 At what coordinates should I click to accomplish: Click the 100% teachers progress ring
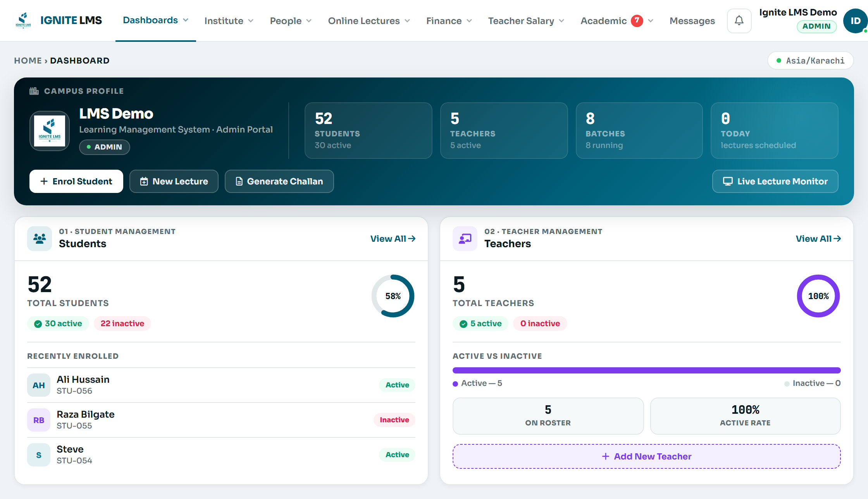pyautogui.click(x=818, y=296)
